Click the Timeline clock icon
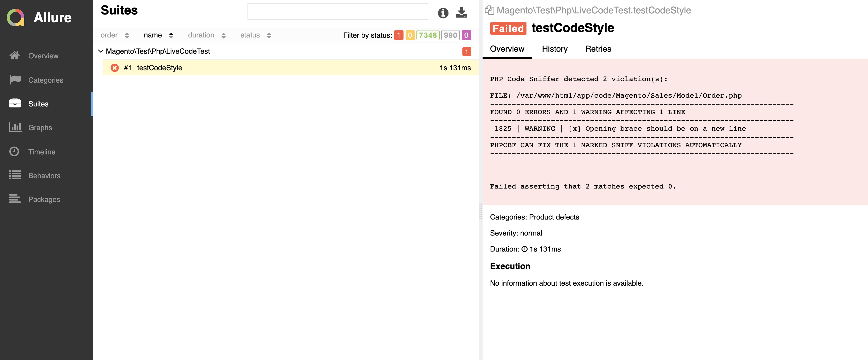The image size is (868, 360). (x=14, y=151)
